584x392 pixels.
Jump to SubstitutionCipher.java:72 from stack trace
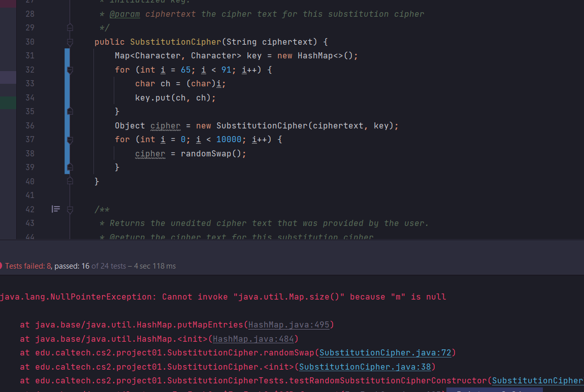point(385,353)
